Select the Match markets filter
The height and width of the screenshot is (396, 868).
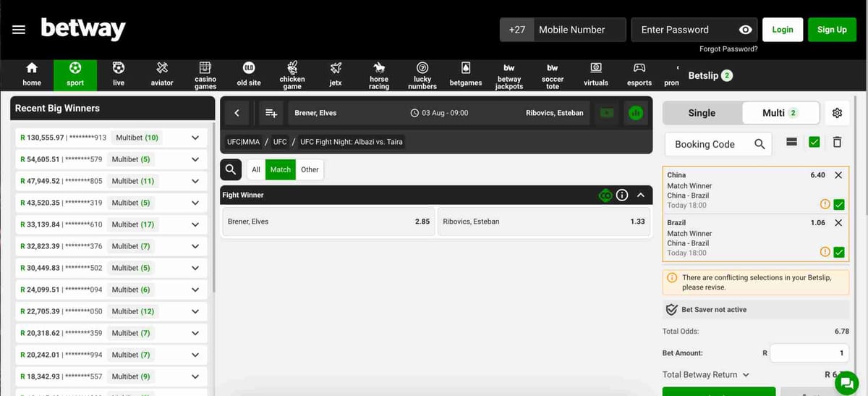[281, 169]
